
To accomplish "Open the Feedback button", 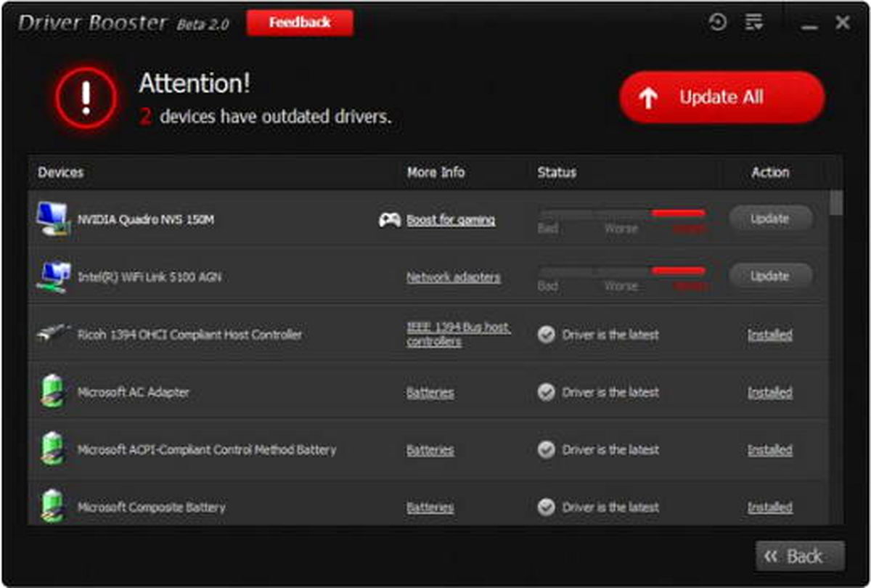I will click(300, 23).
